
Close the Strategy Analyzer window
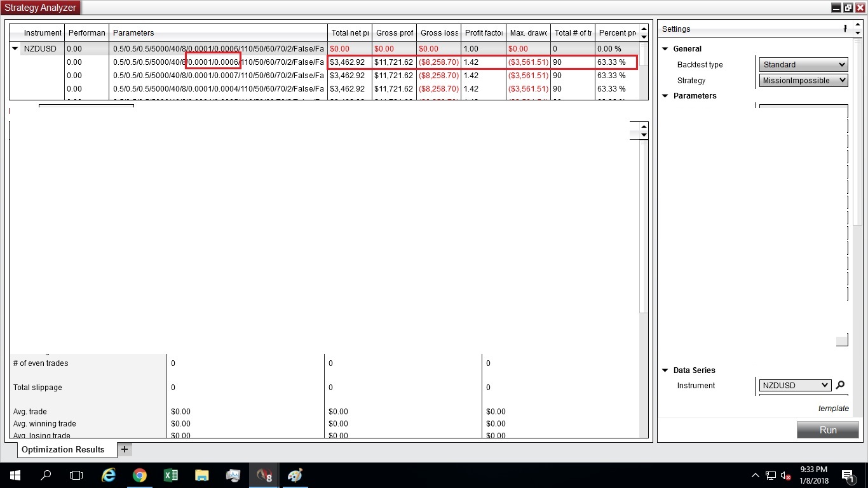point(860,8)
